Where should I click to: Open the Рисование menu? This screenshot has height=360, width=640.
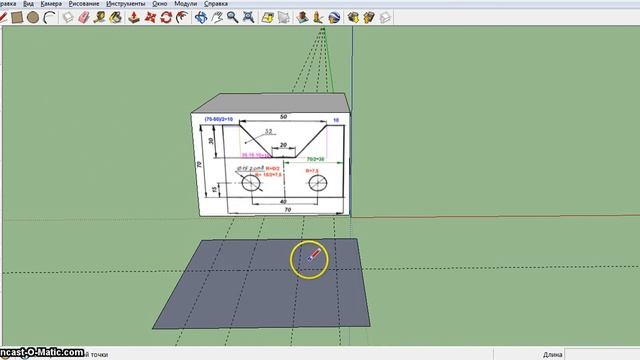[x=84, y=4]
